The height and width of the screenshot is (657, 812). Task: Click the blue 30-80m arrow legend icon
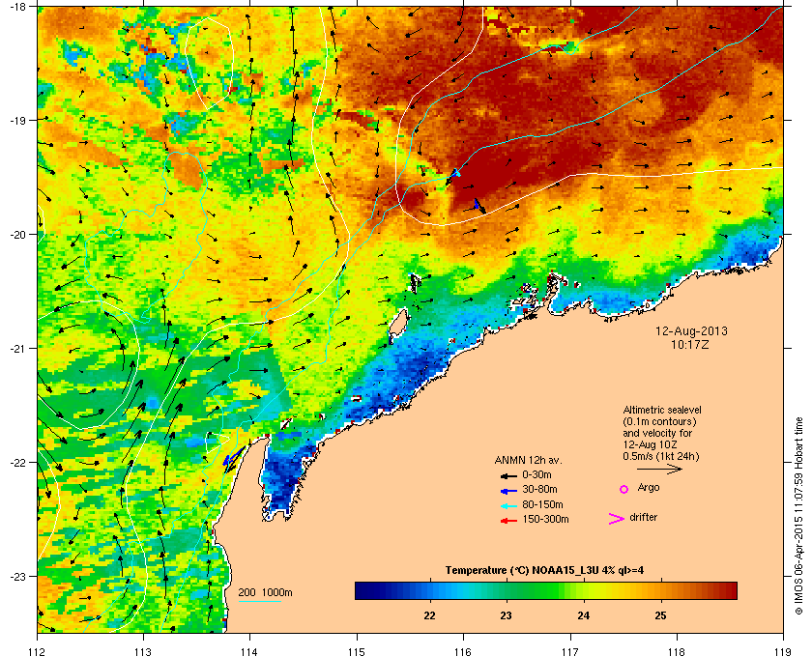click(x=509, y=490)
